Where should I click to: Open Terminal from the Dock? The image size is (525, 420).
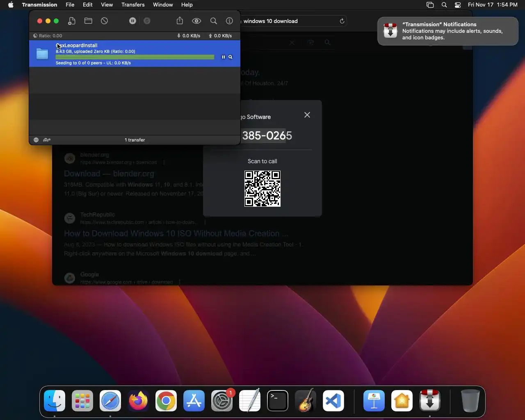[x=278, y=401]
